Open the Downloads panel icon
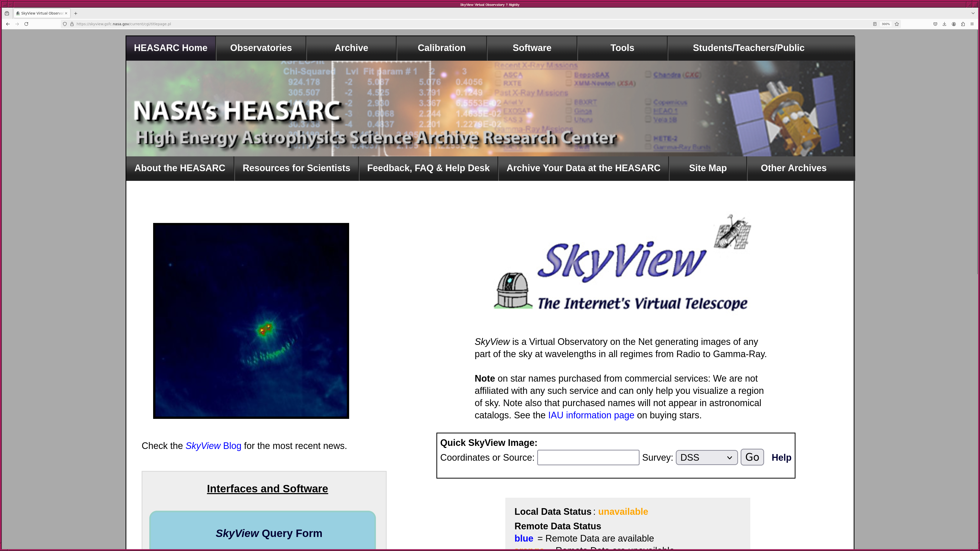 click(x=944, y=24)
